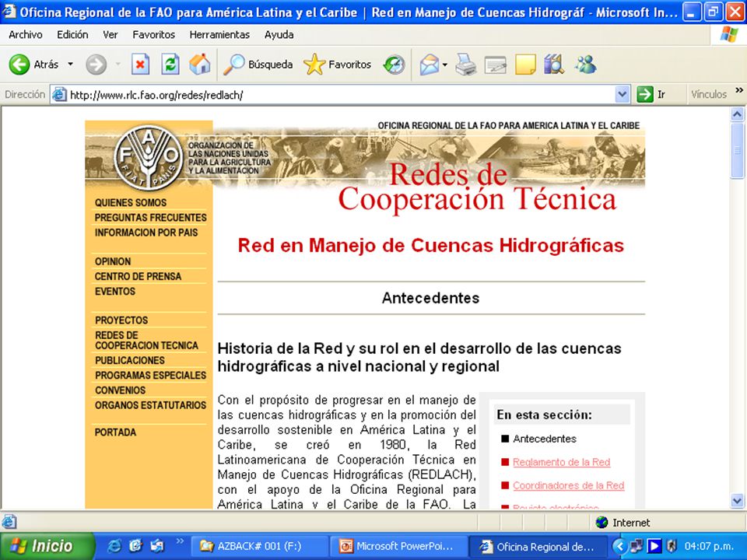747x560 pixels.
Task: Open Internet Explorer from Quick Launch
Action: (114, 546)
